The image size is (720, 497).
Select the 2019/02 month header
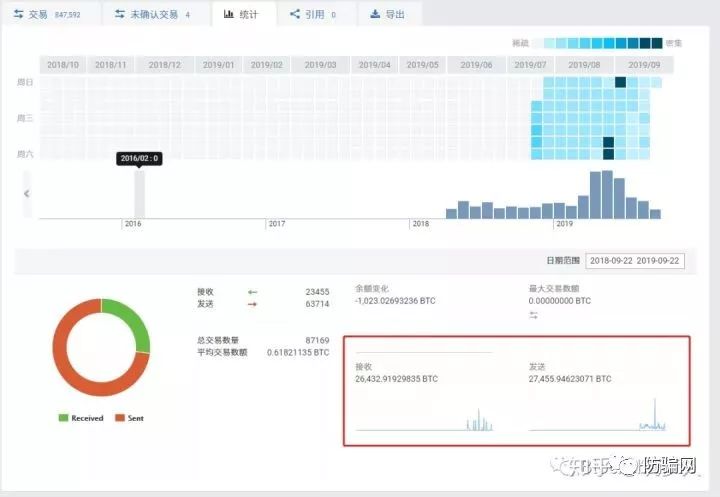coord(267,65)
